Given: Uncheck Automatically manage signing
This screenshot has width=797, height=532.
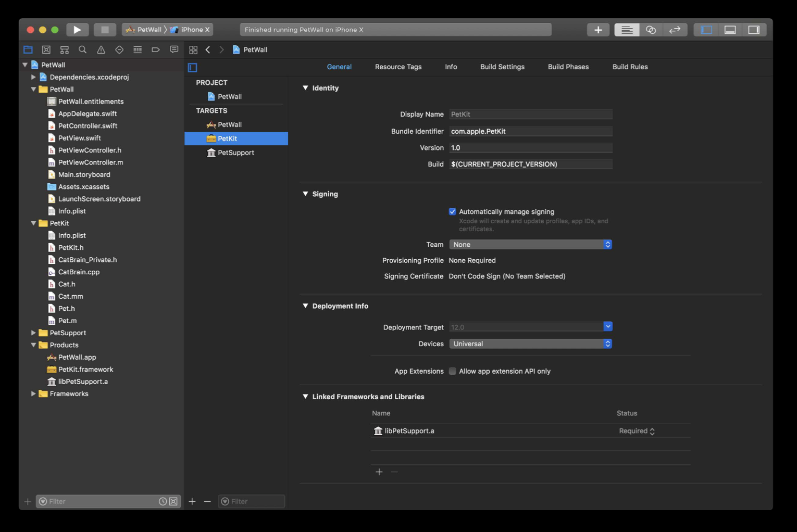Looking at the screenshot, I should [x=452, y=211].
